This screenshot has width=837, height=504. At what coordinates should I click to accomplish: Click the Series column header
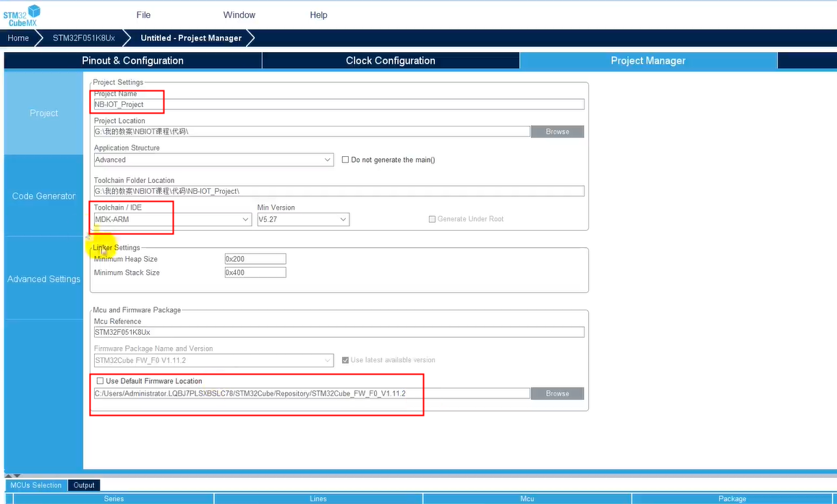click(x=114, y=499)
